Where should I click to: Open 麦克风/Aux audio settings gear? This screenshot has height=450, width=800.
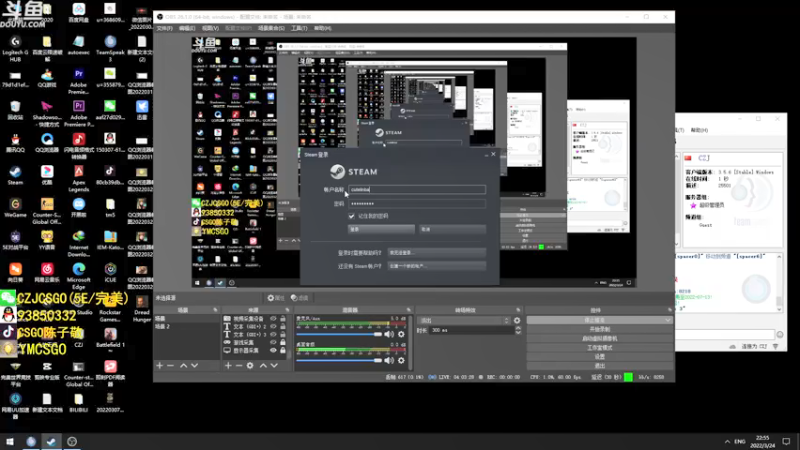[x=402, y=334]
